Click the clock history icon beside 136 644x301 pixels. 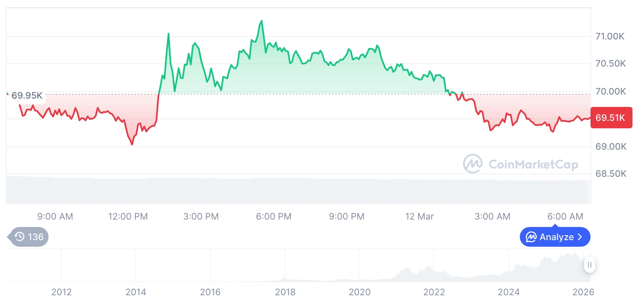point(19,237)
